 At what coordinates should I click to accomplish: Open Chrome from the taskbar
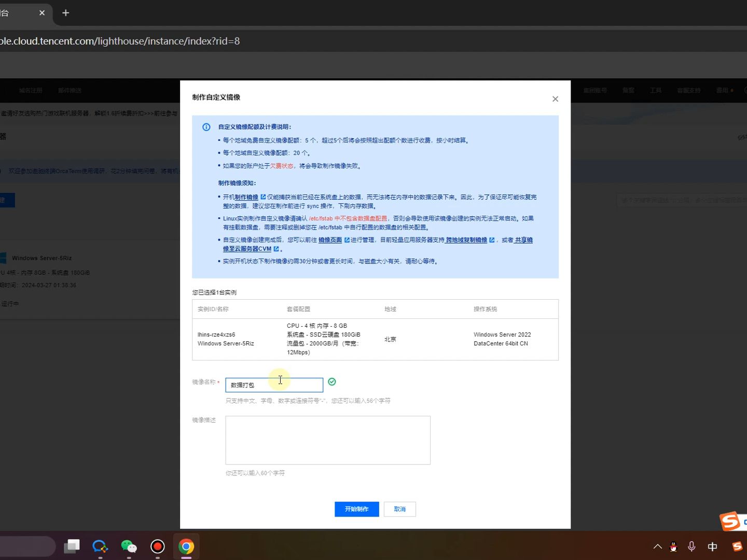point(186,547)
